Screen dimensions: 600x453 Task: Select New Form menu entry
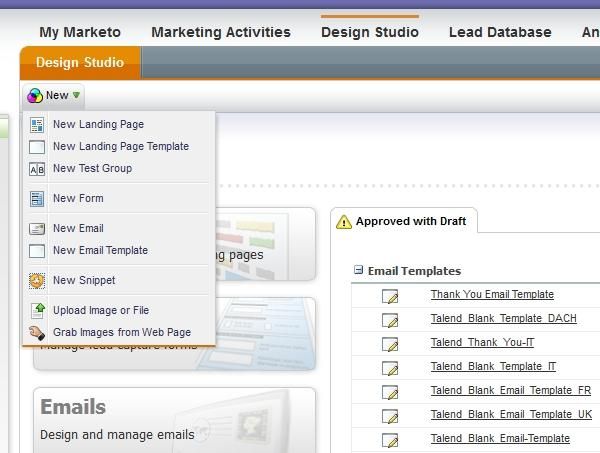tap(119, 199)
